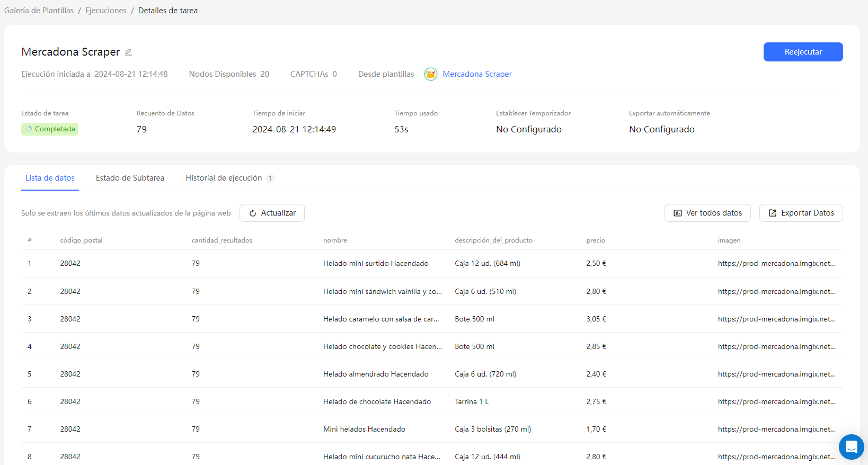
Task: Click the precio column header
Action: coord(596,240)
